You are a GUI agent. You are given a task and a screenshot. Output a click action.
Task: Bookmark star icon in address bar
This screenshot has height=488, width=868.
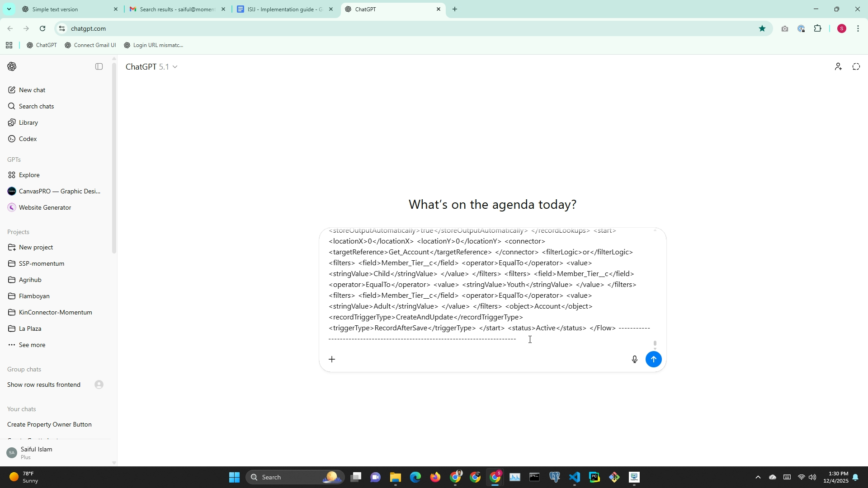point(762,28)
